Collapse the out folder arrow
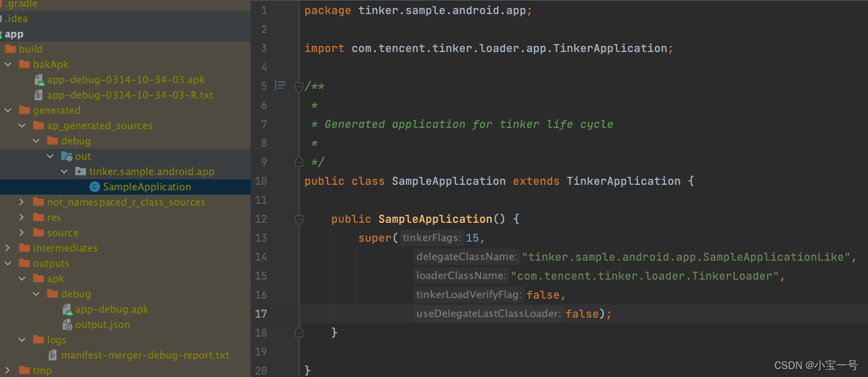 [x=50, y=156]
